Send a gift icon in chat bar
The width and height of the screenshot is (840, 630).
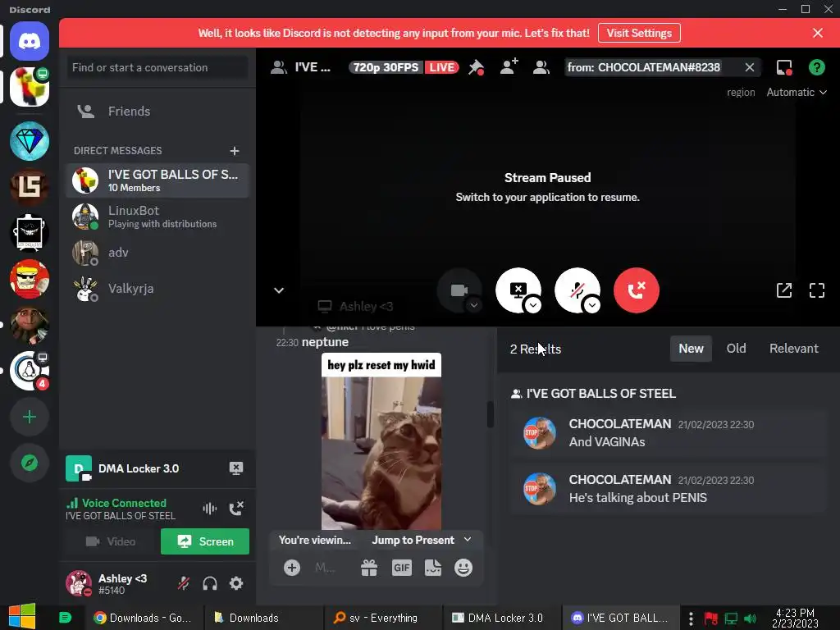[x=369, y=568]
